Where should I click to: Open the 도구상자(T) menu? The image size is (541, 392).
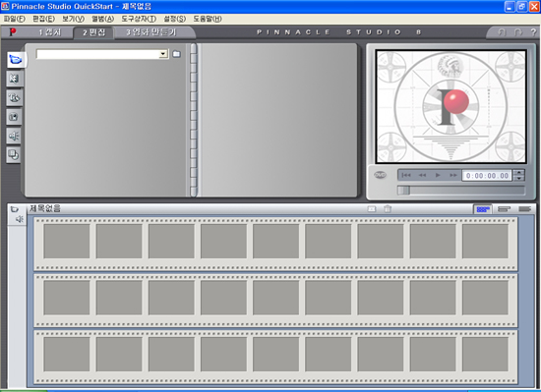[x=139, y=19]
